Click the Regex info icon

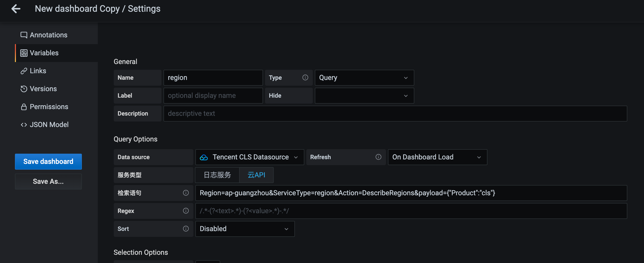point(186,211)
